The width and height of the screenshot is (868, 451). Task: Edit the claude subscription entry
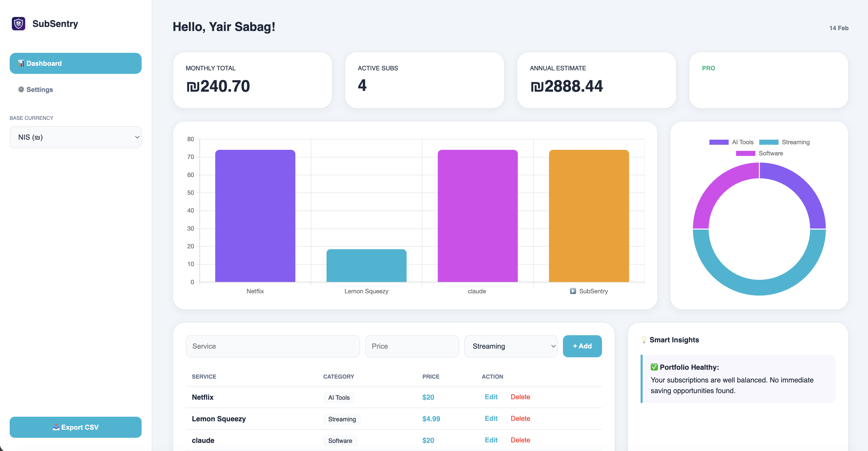click(491, 440)
